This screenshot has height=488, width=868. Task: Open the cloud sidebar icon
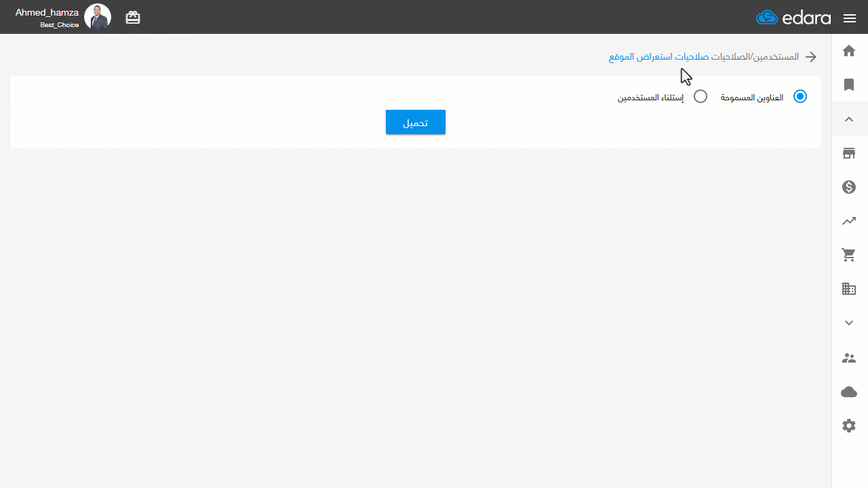pos(849,392)
